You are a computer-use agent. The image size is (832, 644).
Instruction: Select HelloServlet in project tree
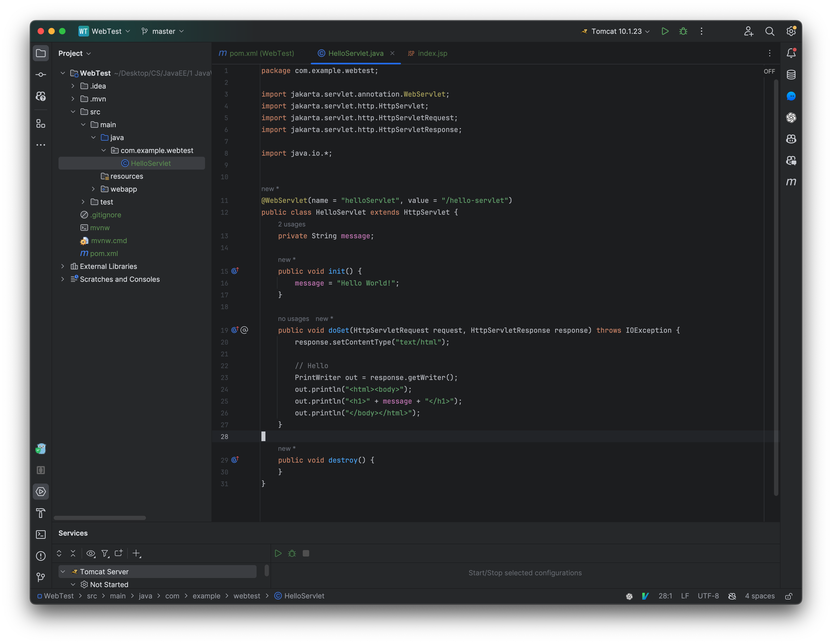132,163
